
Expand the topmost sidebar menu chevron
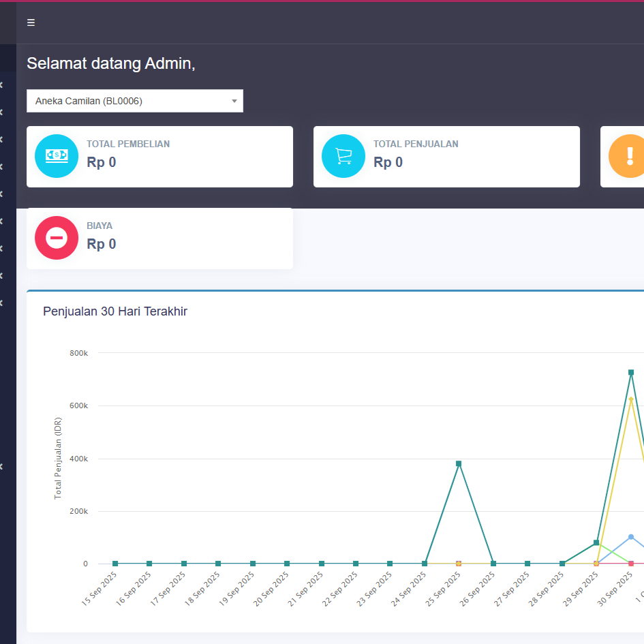tap(2, 85)
